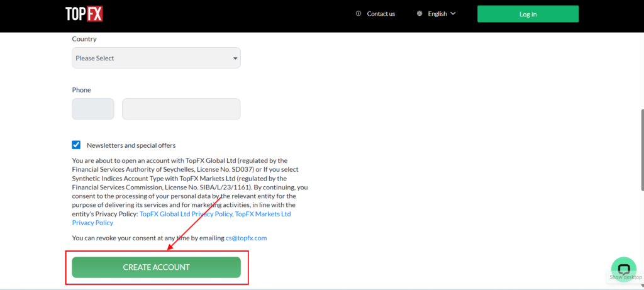This screenshot has height=290, width=644.
Task: Click the 'Newsletters and special offers' label
Action: tap(131, 145)
